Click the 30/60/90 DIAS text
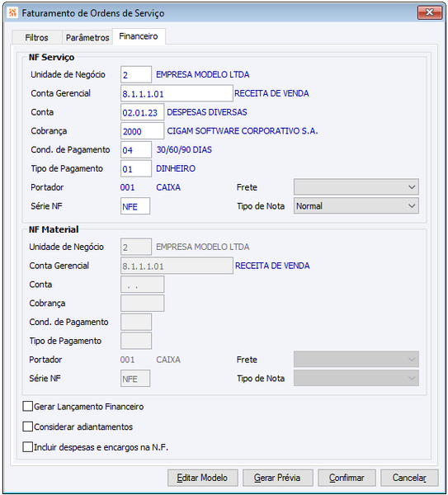Viewport: 448px width, 495px height. [184, 149]
